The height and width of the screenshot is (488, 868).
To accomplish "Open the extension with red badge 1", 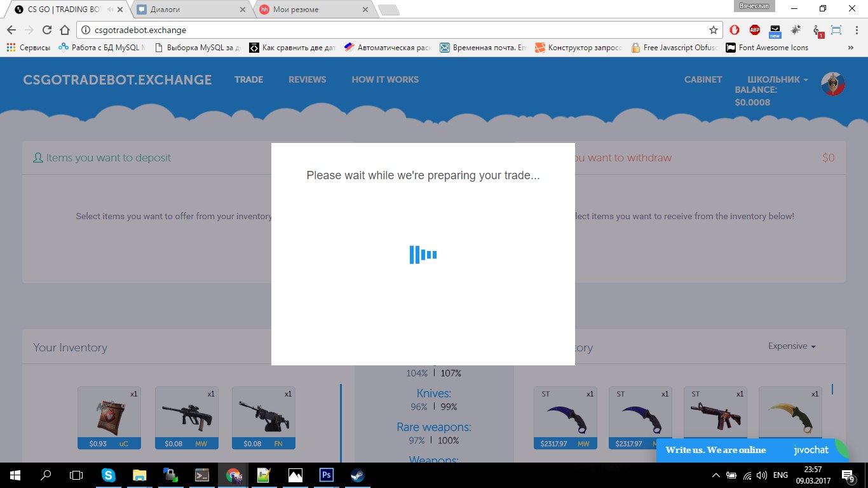I will [817, 30].
